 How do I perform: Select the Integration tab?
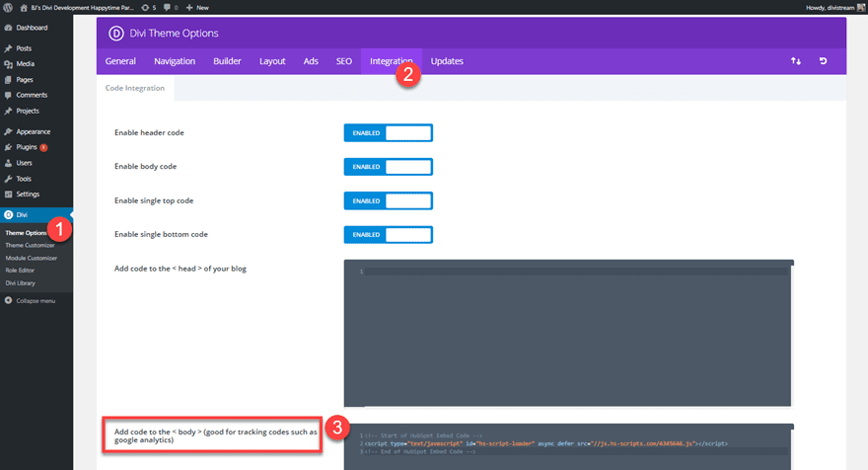[391, 61]
